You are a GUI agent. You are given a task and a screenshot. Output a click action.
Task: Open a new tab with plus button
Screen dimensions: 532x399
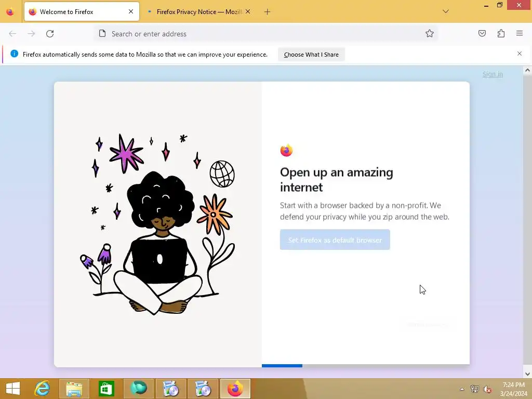pyautogui.click(x=268, y=12)
